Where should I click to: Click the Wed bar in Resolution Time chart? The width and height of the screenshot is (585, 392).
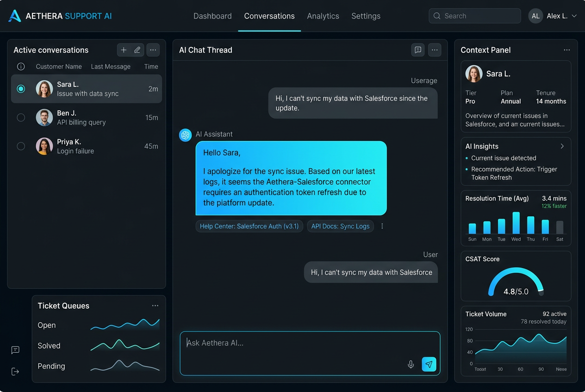tap(516, 223)
